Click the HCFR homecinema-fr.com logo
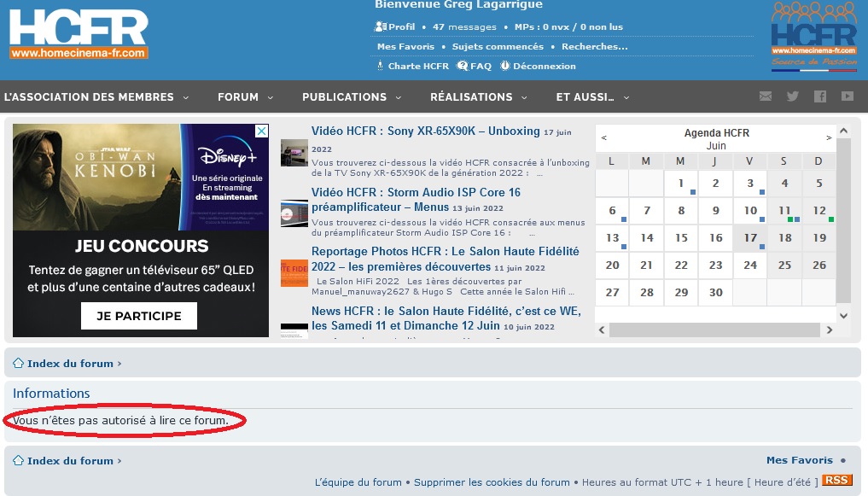The width and height of the screenshot is (868, 496). pos(79,33)
